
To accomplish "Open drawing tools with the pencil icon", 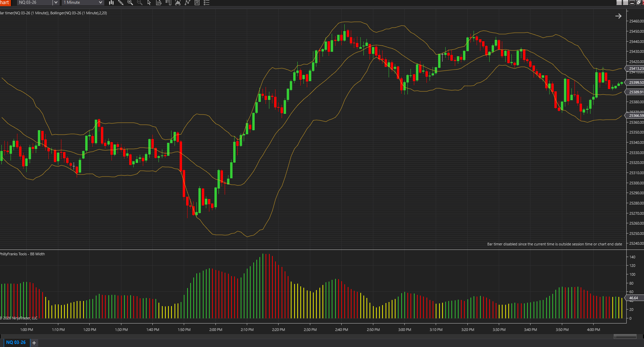I will (121, 3).
